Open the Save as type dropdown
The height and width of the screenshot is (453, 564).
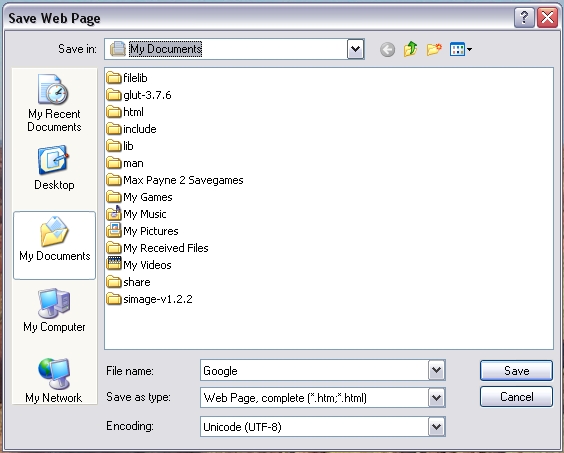[436, 398]
